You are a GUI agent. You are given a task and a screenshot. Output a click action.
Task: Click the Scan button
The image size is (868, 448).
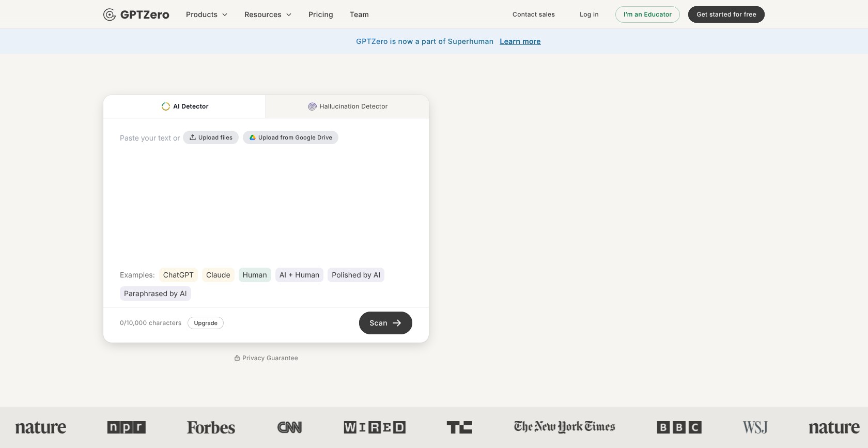pos(385,323)
